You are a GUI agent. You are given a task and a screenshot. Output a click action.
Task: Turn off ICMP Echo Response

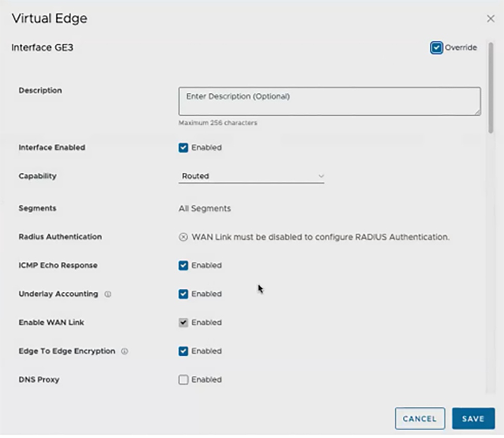[x=184, y=265]
